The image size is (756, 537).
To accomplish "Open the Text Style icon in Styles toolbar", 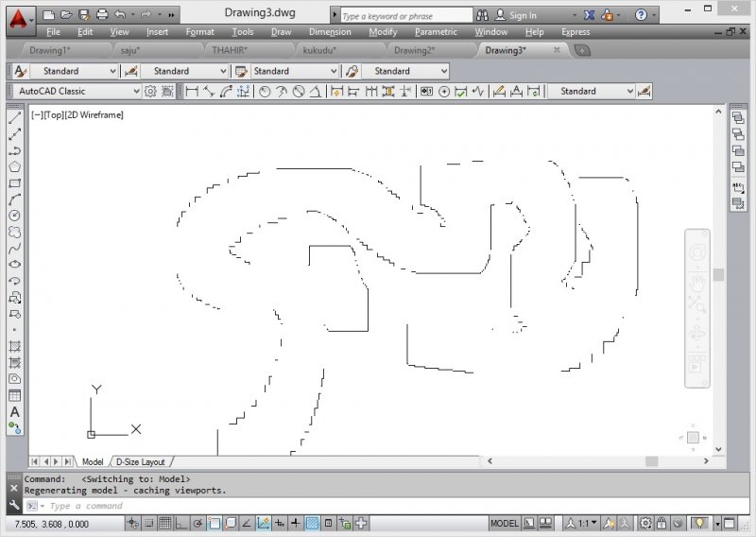I will coord(20,71).
